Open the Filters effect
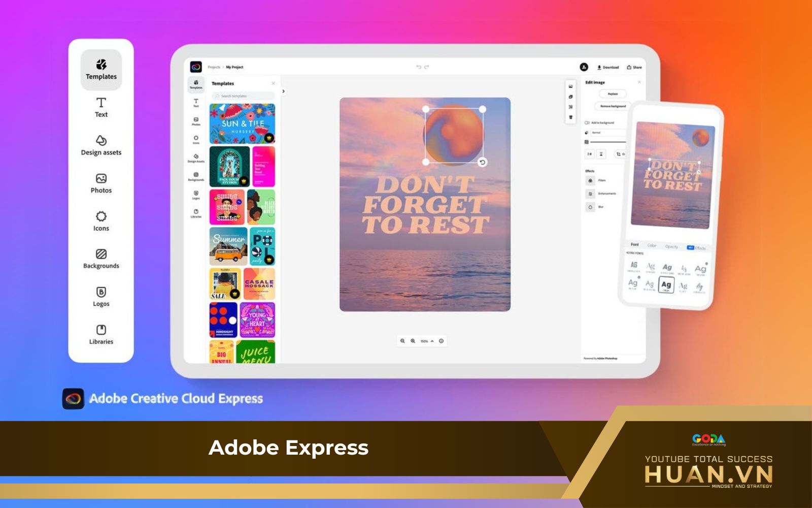The width and height of the screenshot is (812, 508). [x=596, y=180]
